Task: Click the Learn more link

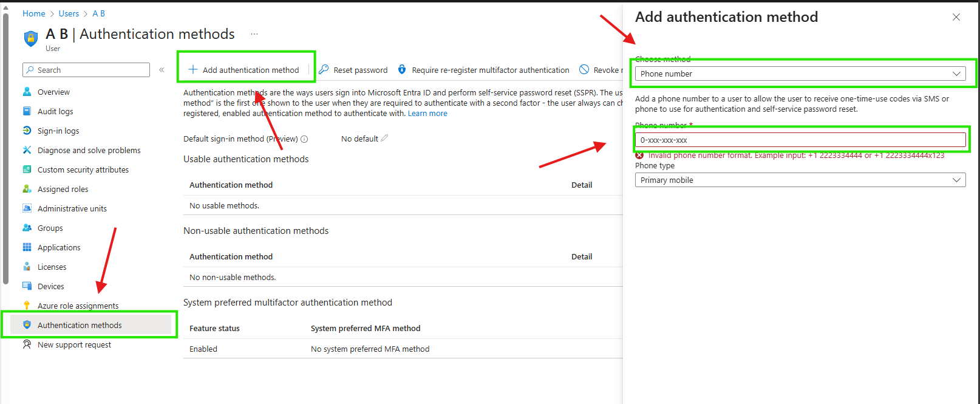Action: click(427, 114)
